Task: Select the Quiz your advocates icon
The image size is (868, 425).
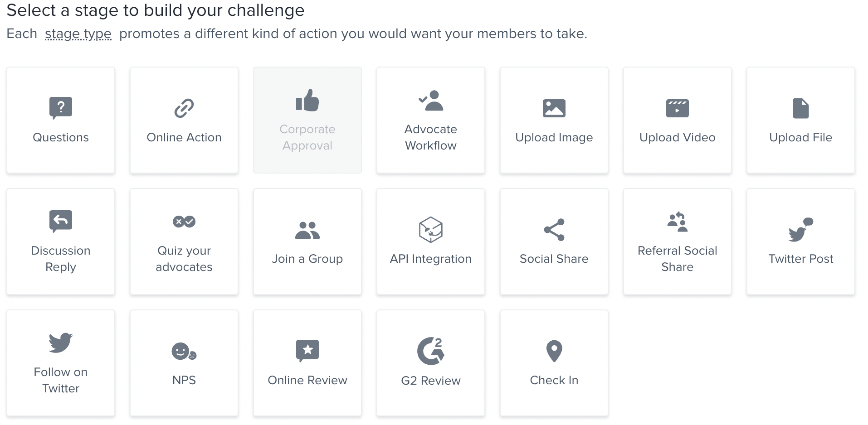Action: (x=184, y=222)
